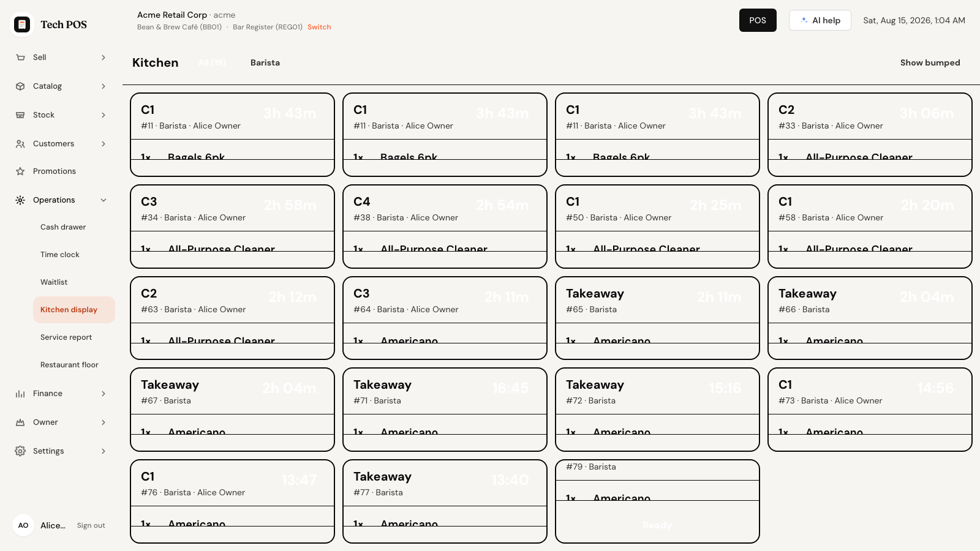Click the Customers people icon

20,144
